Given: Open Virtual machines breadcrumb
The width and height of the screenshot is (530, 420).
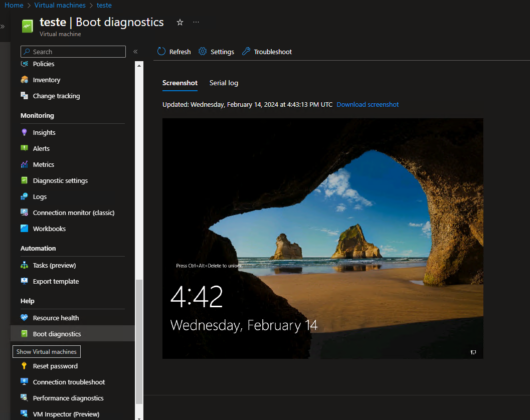Looking at the screenshot, I should 60,5.
